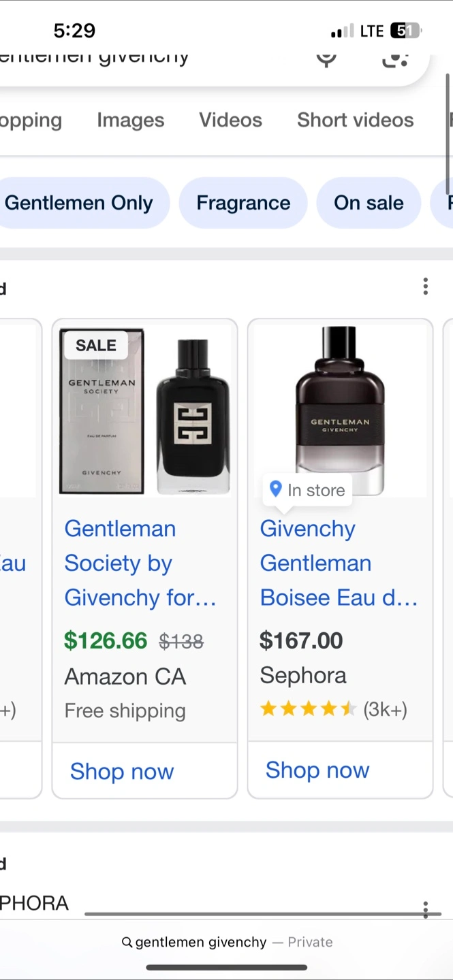
Task: Open the Gentleman Society by Givenchy title link
Action: tap(140, 563)
